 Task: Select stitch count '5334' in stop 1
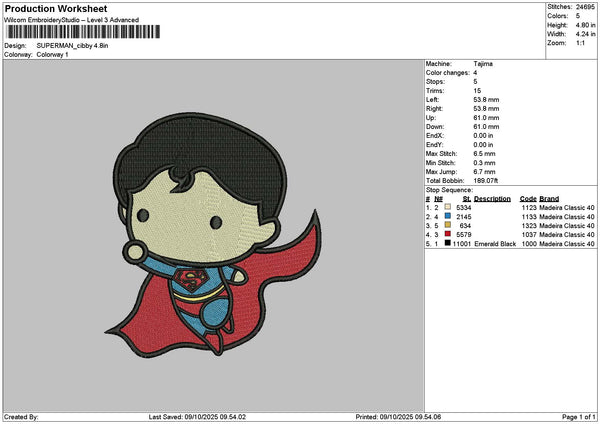click(x=464, y=208)
